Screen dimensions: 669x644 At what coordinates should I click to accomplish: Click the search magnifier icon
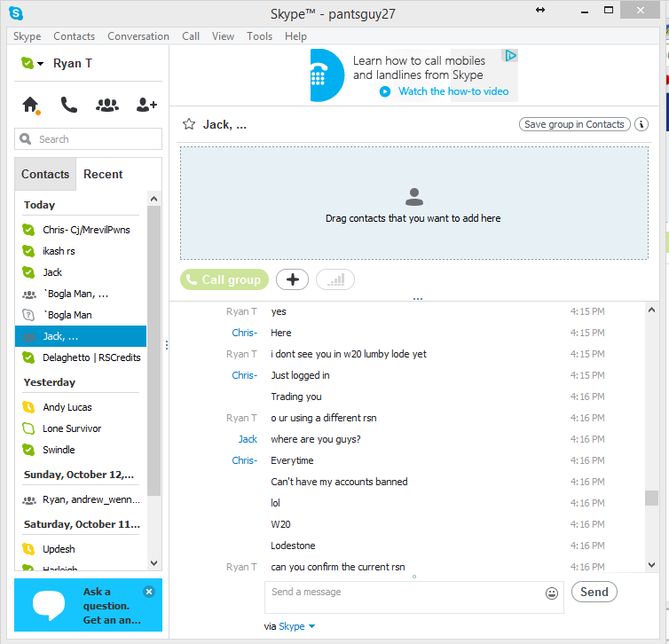[25, 139]
